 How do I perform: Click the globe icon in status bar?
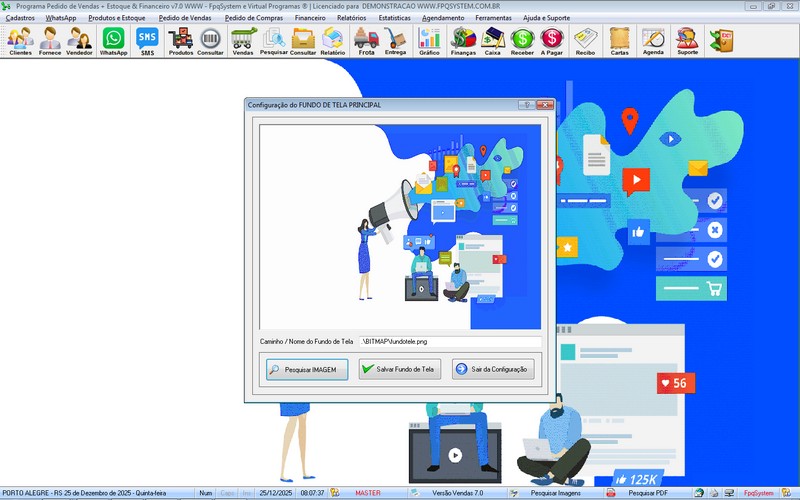click(699, 493)
